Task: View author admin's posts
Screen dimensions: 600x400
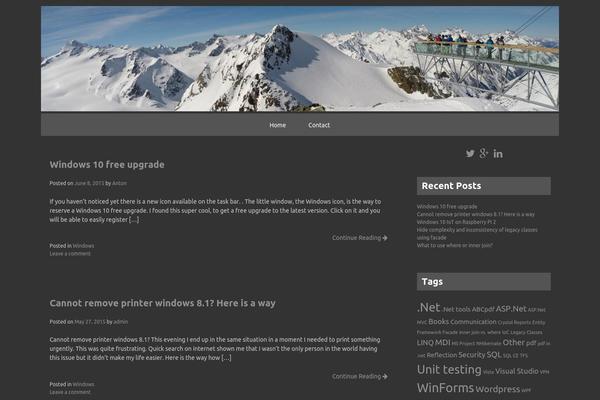Action: click(x=121, y=322)
